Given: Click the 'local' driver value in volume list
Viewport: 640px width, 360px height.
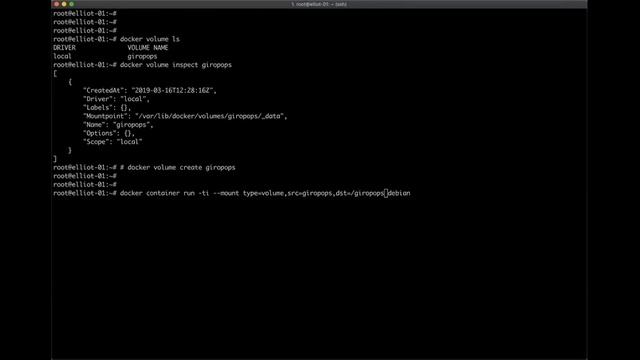Looking at the screenshot, I should [62, 56].
